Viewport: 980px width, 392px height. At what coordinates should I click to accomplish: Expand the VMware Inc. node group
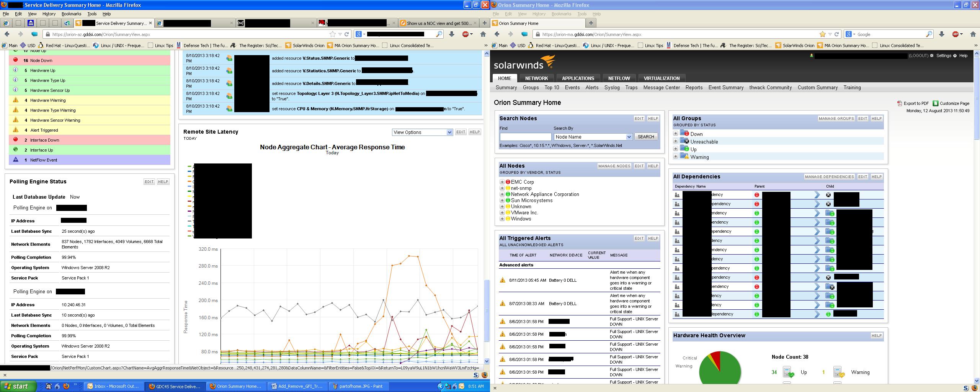(x=502, y=212)
